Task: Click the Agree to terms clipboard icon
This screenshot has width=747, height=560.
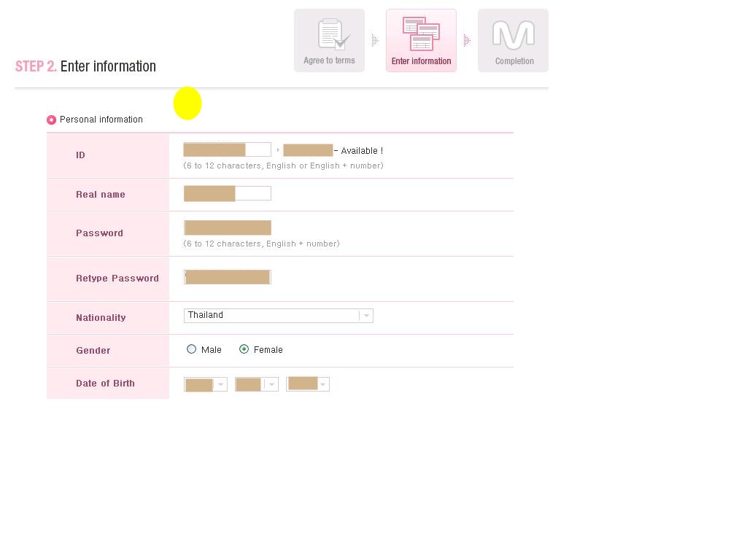Action: point(334,34)
